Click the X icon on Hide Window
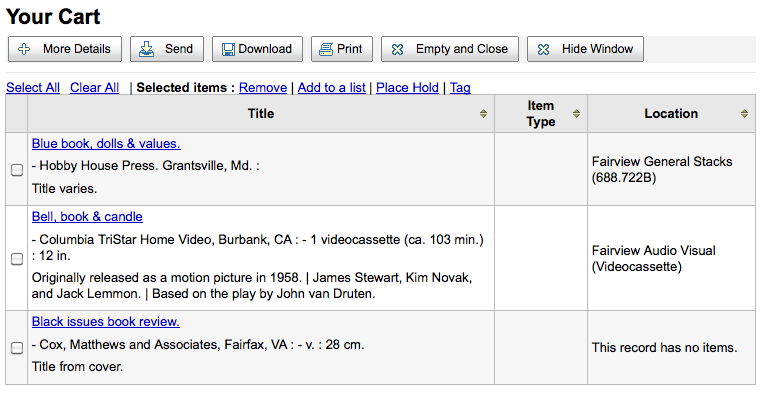Image resolution: width=770 pixels, height=399 pixels. click(x=544, y=50)
